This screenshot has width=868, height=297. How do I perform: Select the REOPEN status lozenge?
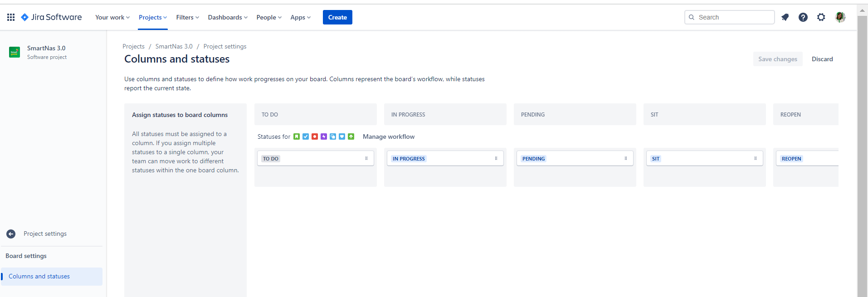[x=791, y=159]
